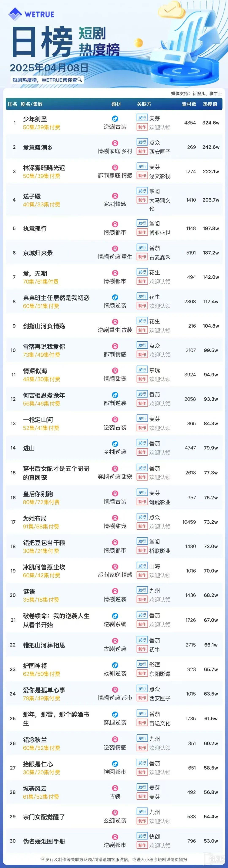Image resolution: width=228 pixels, height=868 pixels.
Task: Click the 素材数 column header
Action: [x=189, y=104]
